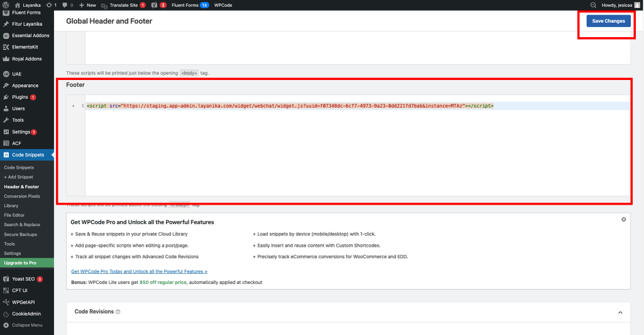Click the WordPress logo in admin bar
Image resolution: width=644 pixels, height=335 pixels.
click(6, 4)
